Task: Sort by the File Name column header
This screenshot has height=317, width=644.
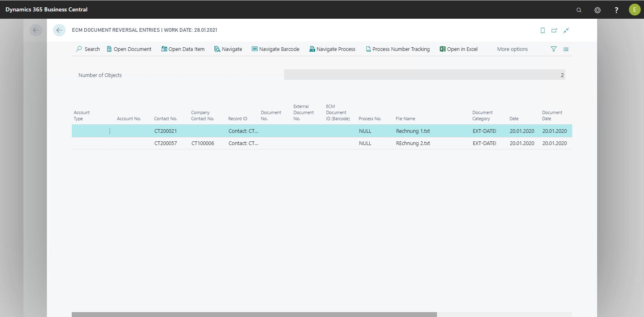Action: [405, 119]
